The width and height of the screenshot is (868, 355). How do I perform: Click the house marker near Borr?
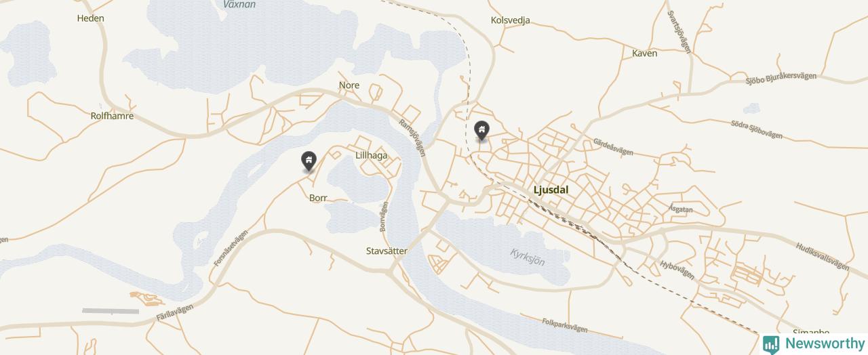[309, 161]
